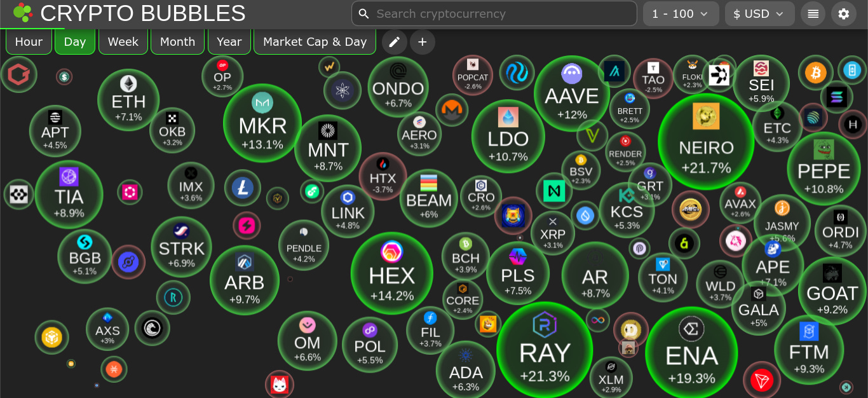The height and width of the screenshot is (398, 868).
Task: Click the search magnifier icon
Action: click(x=363, y=13)
